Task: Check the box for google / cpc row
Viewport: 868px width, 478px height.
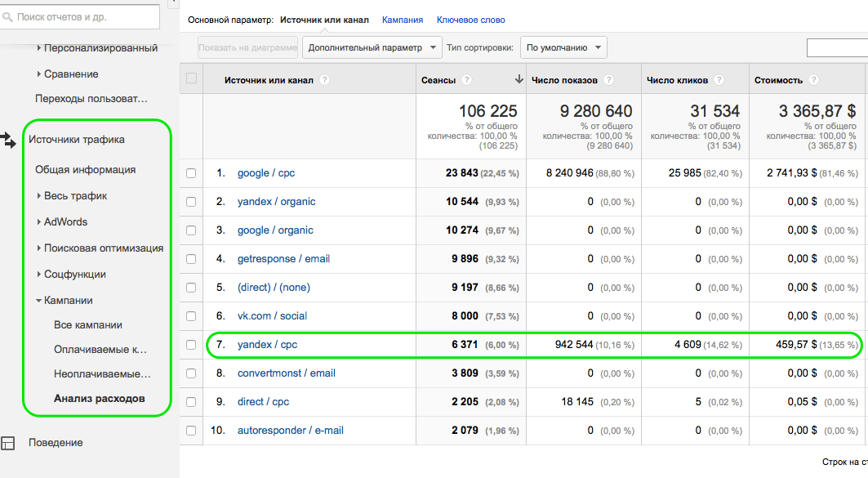Action: coord(191,173)
